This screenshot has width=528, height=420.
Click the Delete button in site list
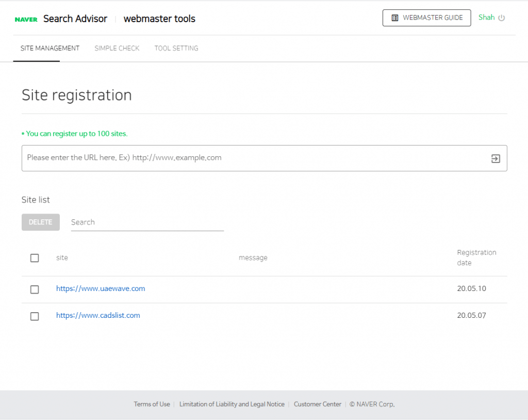pyautogui.click(x=40, y=222)
